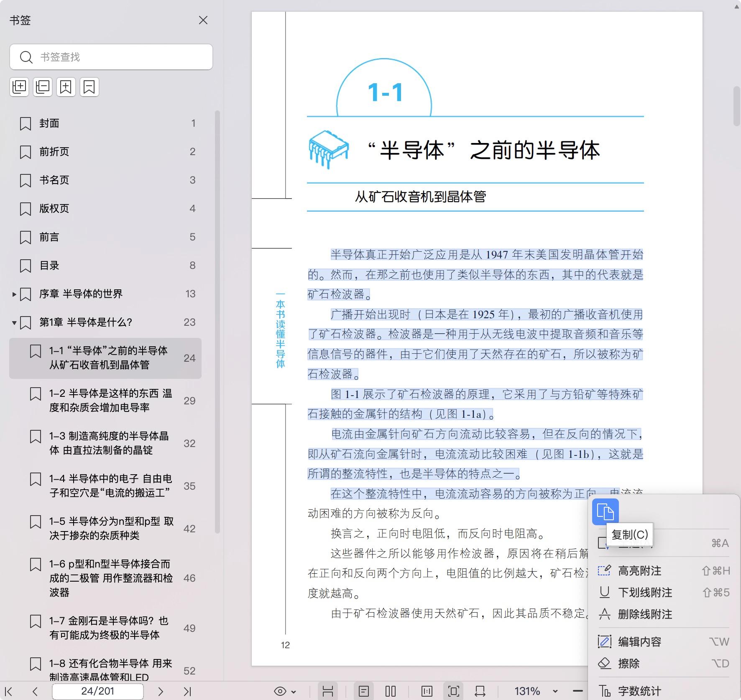
Task: Expand all bookmarks via the expand-all icon
Action: coord(19,87)
